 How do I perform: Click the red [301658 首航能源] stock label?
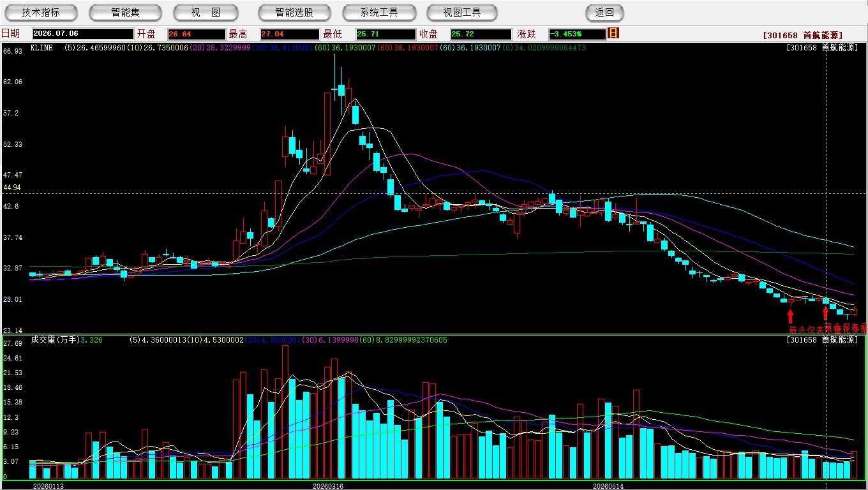click(x=802, y=36)
